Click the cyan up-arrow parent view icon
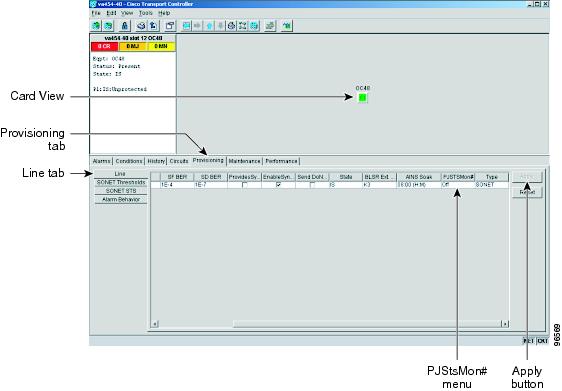 pos(209,25)
